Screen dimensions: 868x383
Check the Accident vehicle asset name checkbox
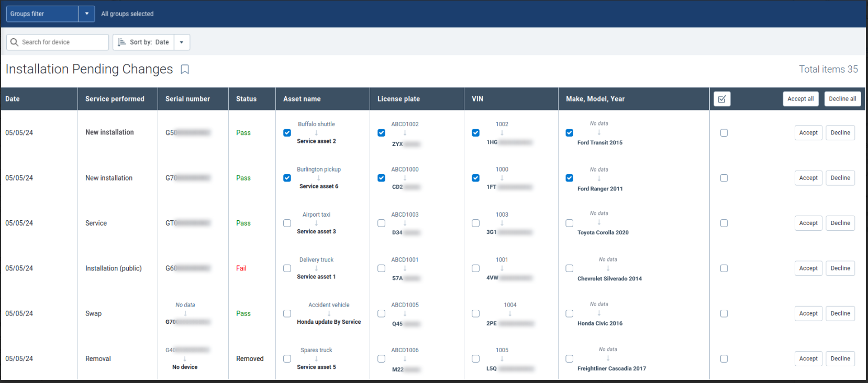point(287,313)
